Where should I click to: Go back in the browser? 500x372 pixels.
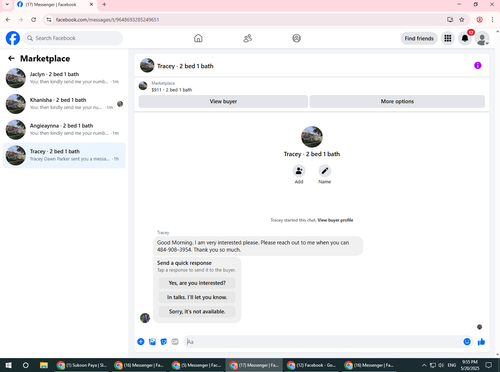coord(8,20)
